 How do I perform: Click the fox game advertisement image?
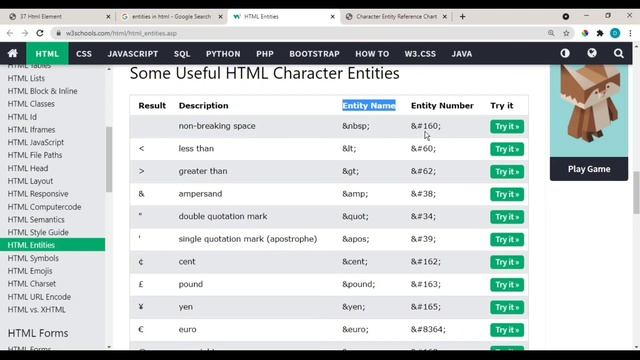pyautogui.click(x=589, y=110)
